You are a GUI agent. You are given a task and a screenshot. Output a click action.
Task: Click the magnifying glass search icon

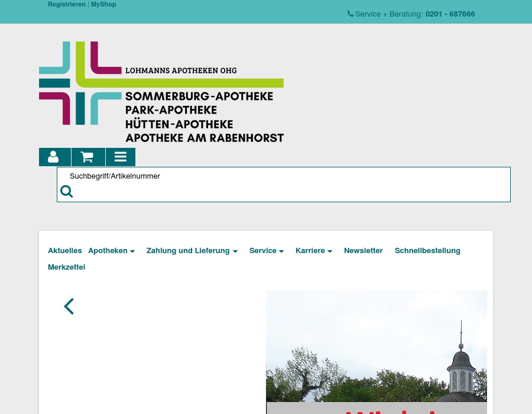67,192
